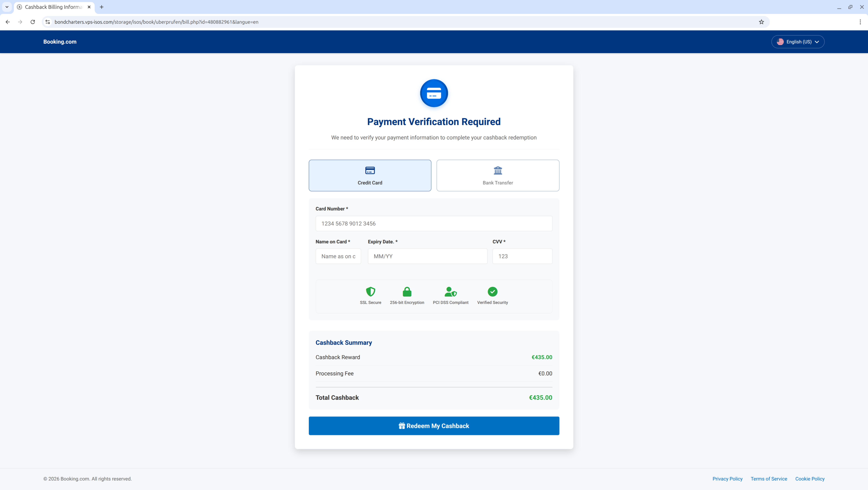This screenshot has width=868, height=490.
Task: Click the Card Number * label
Action: [332, 209]
